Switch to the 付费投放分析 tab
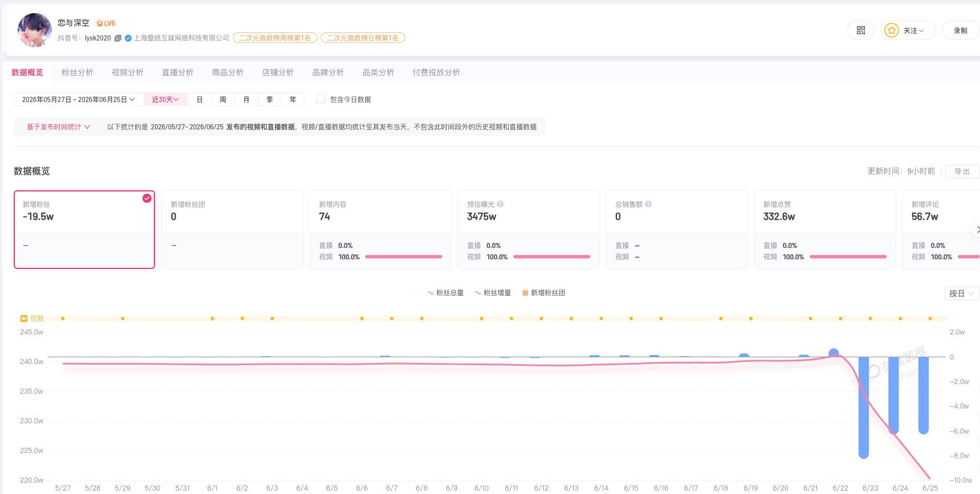The image size is (980, 494). [x=436, y=72]
